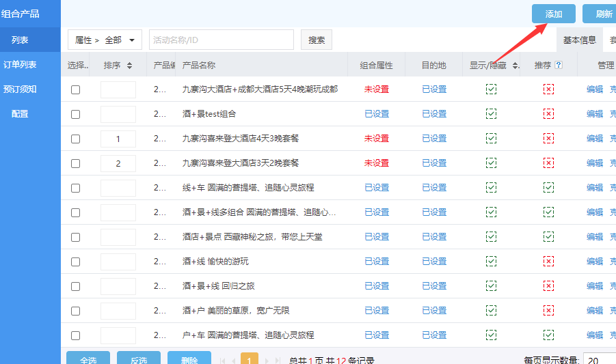This screenshot has height=364, width=616.
Task: Switch to the 基本信息 tab
Action: click(x=579, y=40)
